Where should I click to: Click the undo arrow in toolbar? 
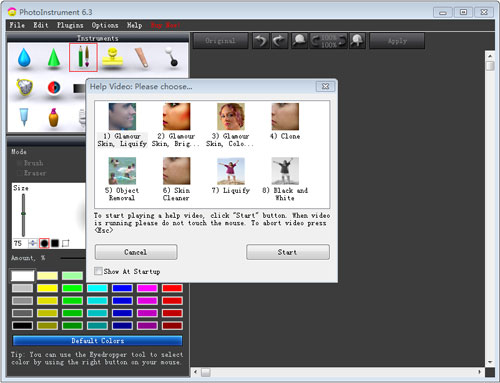click(x=261, y=41)
